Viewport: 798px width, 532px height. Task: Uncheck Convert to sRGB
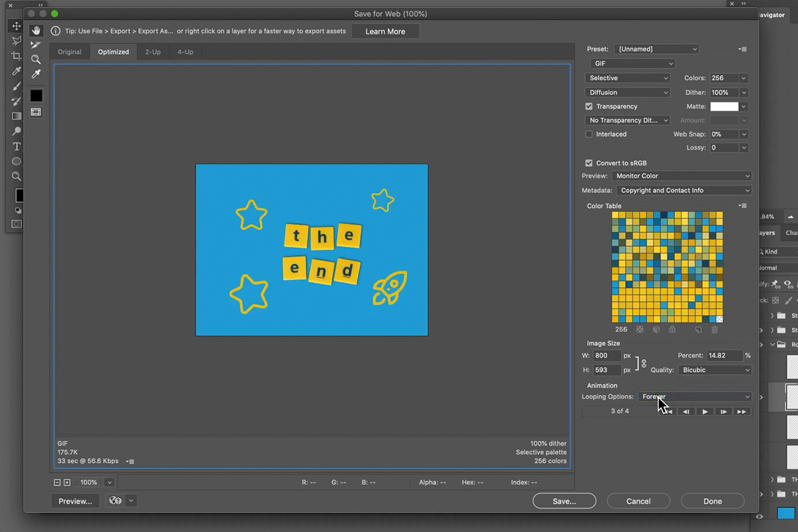(x=589, y=162)
